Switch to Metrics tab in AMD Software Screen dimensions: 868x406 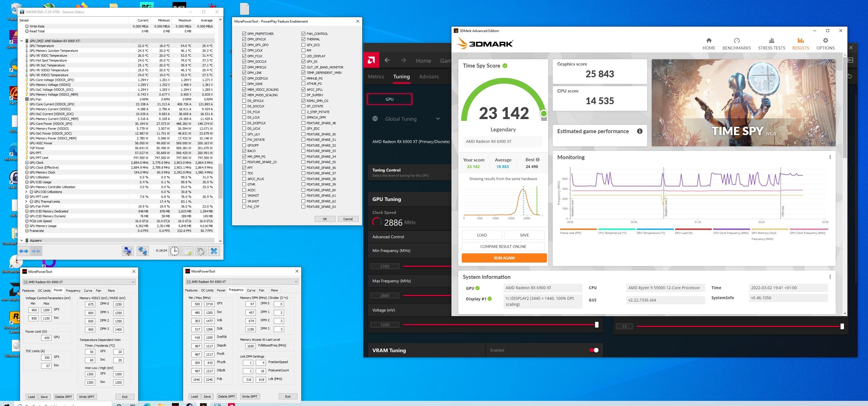[x=376, y=76]
